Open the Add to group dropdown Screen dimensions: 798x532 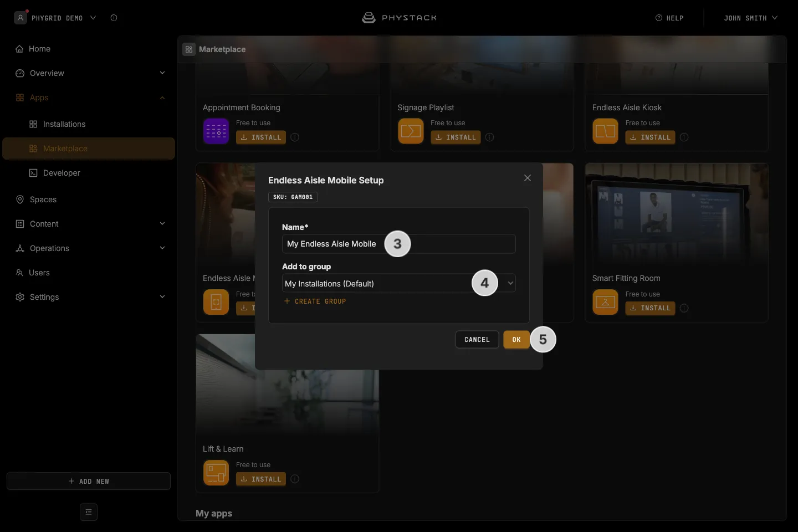pyautogui.click(x=399, y=283)
